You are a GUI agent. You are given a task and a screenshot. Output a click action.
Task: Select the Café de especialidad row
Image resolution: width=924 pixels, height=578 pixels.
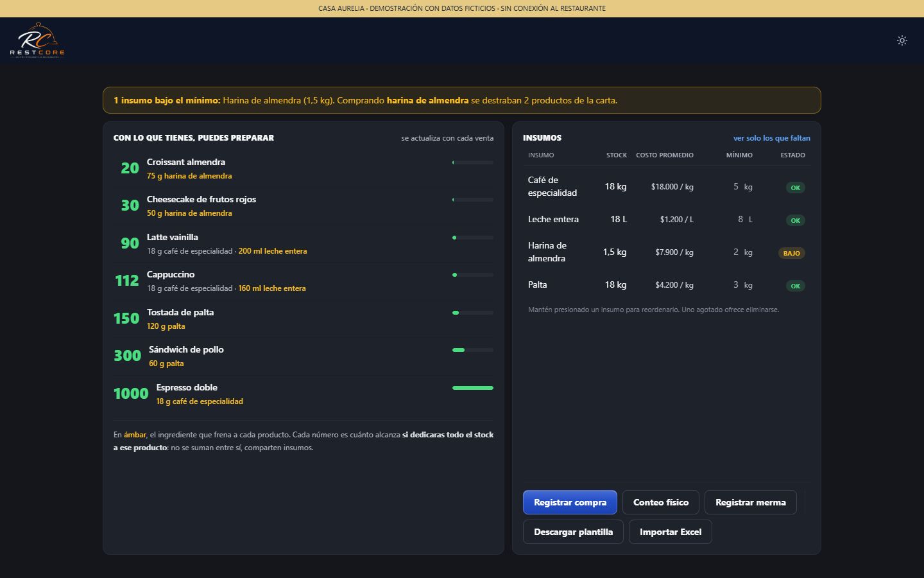pos(667,187)
